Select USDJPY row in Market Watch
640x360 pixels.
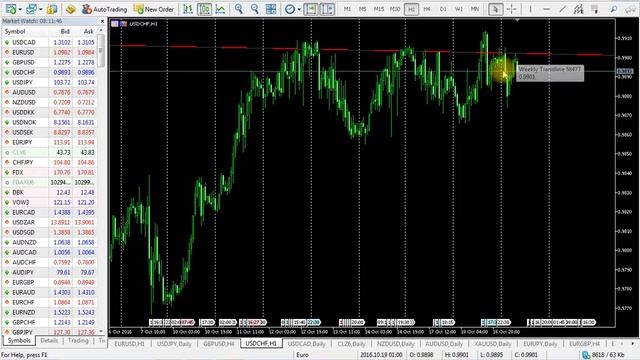50,82
